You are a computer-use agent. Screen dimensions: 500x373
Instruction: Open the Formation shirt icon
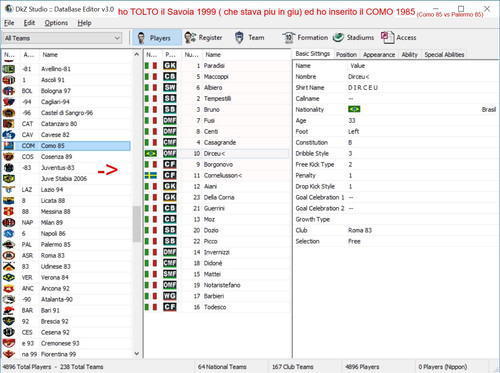pyautogui.click(x=288, y=38)
